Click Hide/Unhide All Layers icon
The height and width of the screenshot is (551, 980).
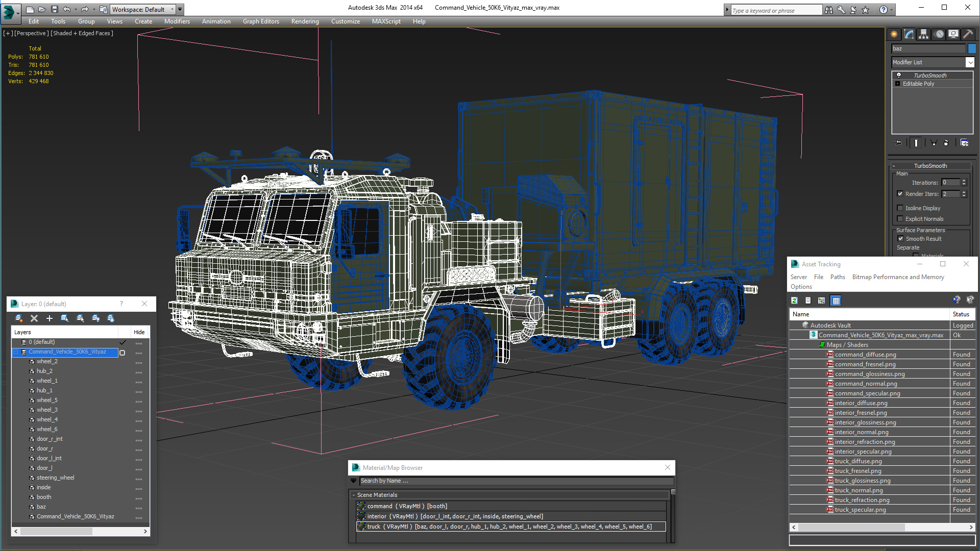95,318
